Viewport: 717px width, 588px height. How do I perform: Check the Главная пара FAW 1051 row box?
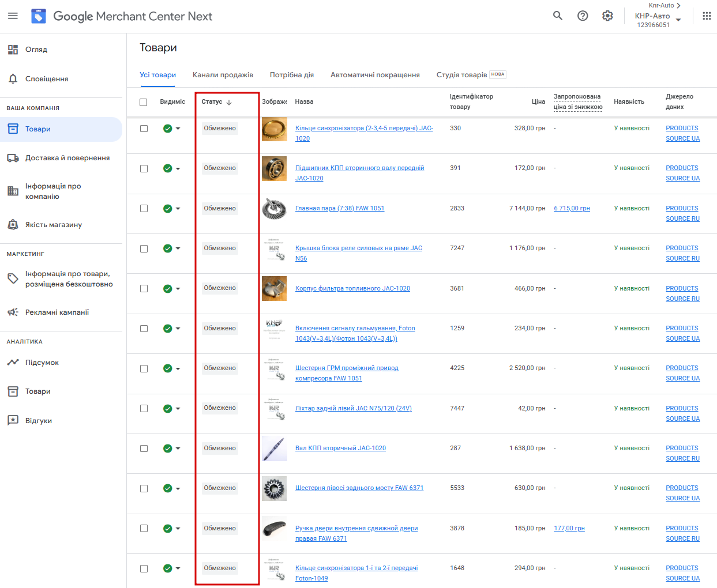point(144,209)
